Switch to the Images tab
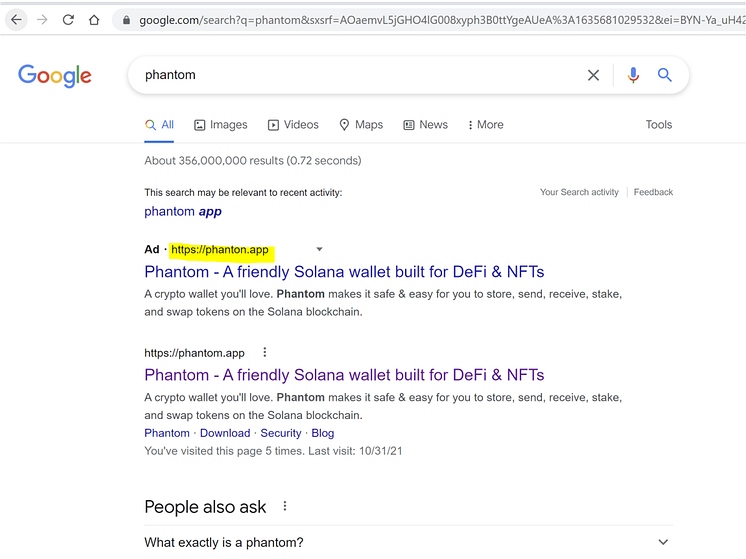This screenshot has width=746, height=559. pos(221,125)
